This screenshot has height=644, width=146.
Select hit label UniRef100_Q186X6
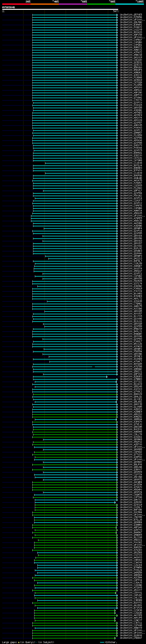(x=131, y=635)
